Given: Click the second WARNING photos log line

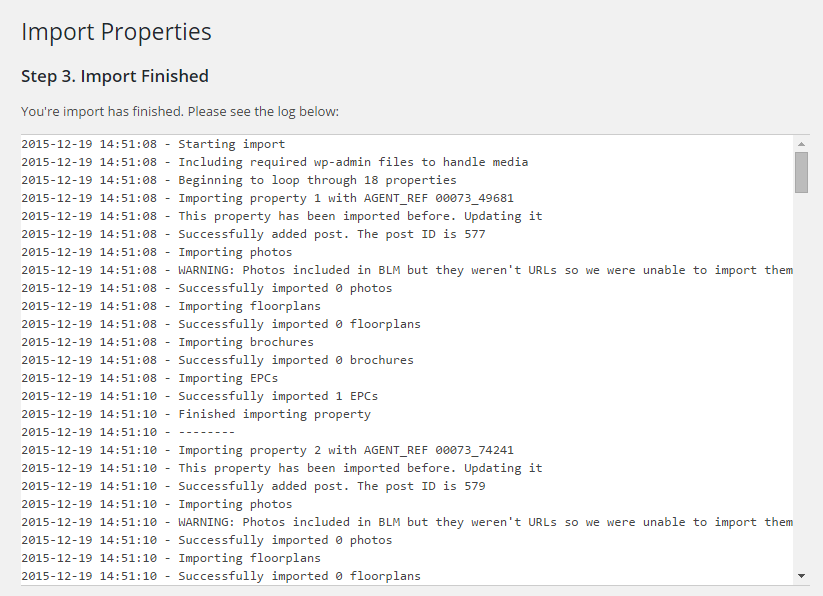Looking at the screenshot, I should pyautogui.click(x=407, y=522).
